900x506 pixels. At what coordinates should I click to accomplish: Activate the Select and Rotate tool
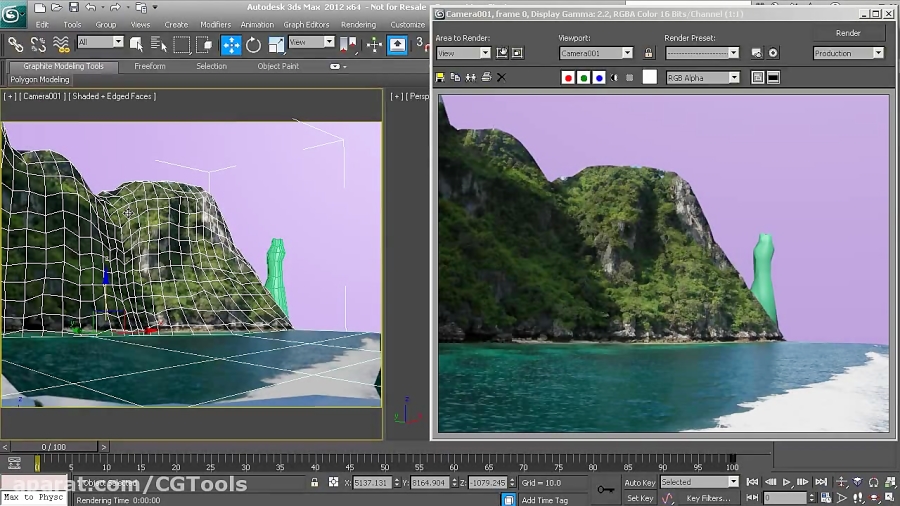(254, 44)
